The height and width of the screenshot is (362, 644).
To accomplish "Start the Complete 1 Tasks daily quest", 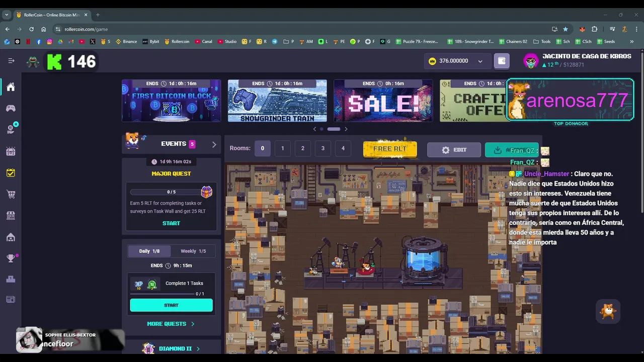I will point(171,305).
